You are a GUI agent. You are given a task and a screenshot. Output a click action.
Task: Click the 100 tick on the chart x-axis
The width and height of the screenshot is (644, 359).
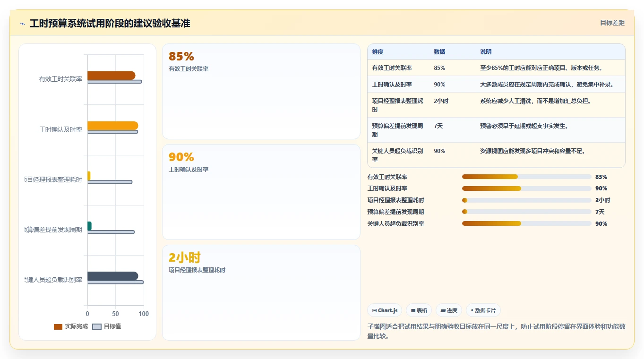pyautogui.click(x=144, y=314)
